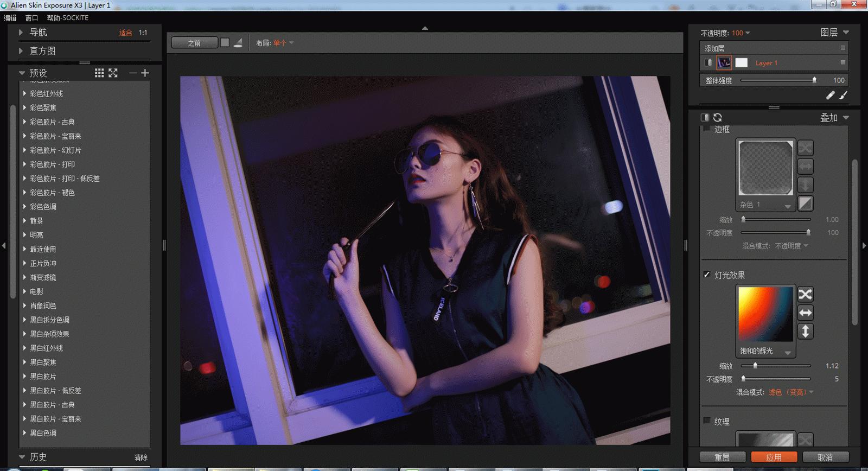868x471 pixels.
Task: Enable the 边框 checkbox
Action: click(707, 129)
